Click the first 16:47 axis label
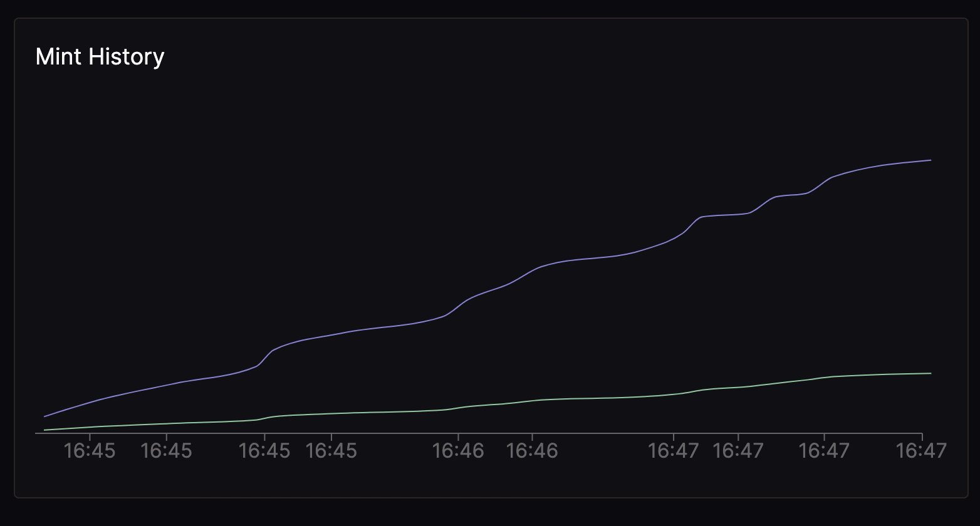Screen dimensions: 980x526 (x=673, y=450)
